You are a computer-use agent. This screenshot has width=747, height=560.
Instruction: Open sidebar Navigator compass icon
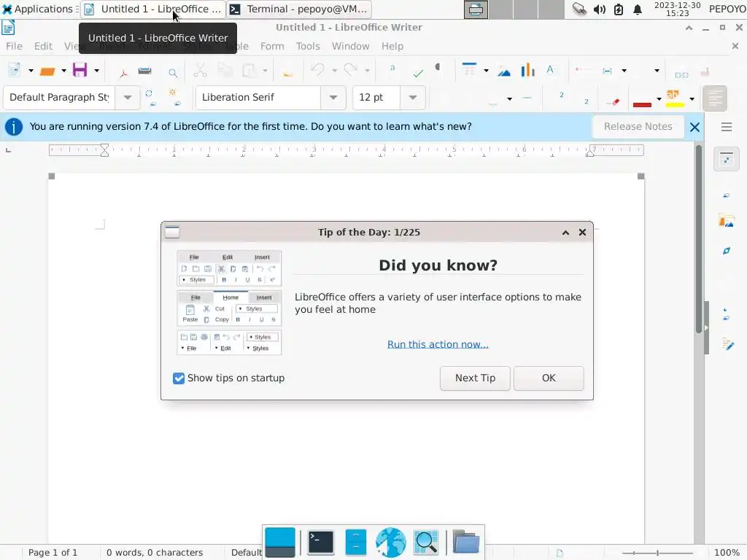click(726, 251)
